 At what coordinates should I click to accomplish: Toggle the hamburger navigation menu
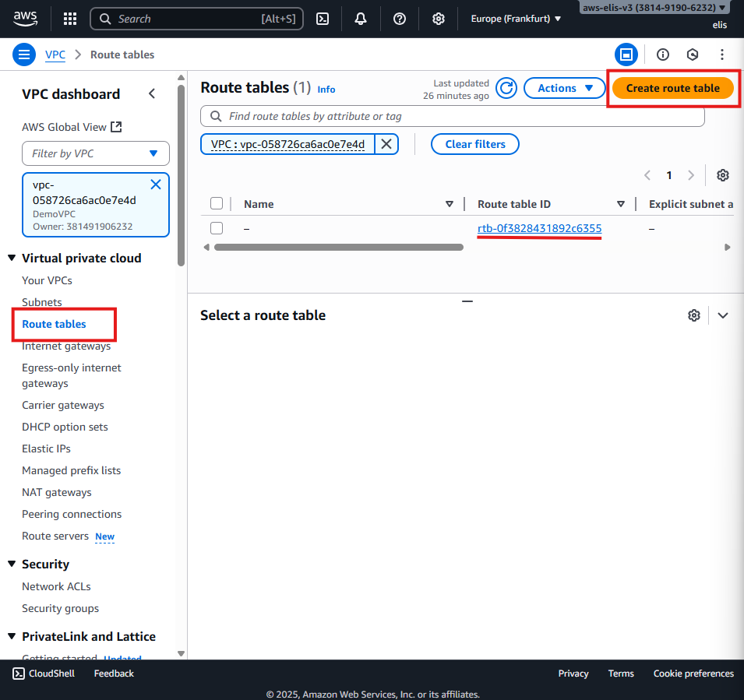point(24,55)
